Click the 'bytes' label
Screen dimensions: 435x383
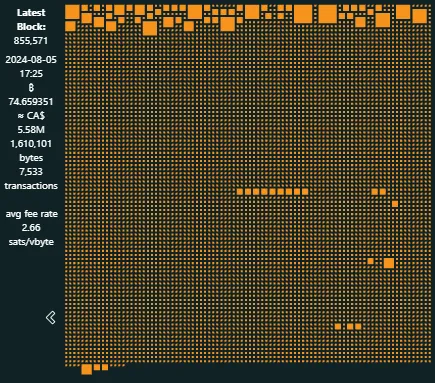[x=31, y=158]
